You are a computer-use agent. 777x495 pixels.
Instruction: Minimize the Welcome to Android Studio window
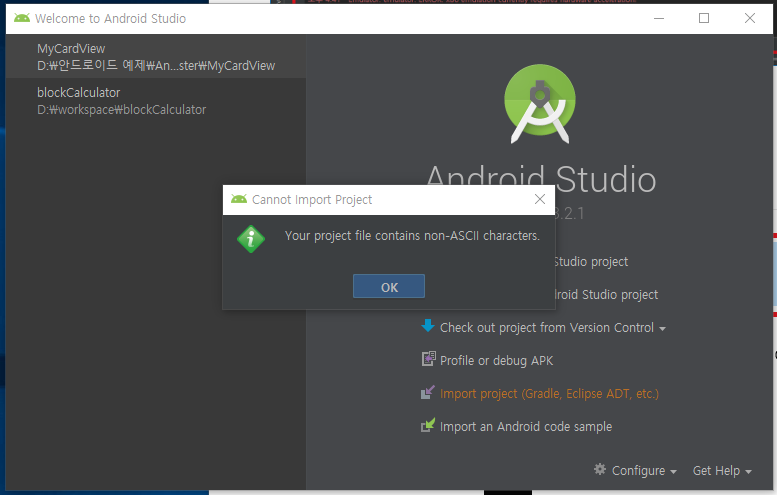659,18
